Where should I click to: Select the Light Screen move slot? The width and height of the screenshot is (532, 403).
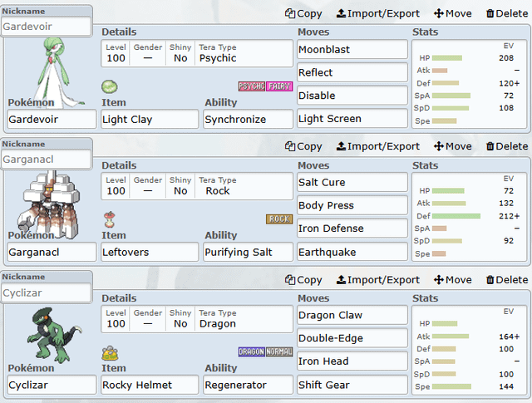tap(352, 119)
